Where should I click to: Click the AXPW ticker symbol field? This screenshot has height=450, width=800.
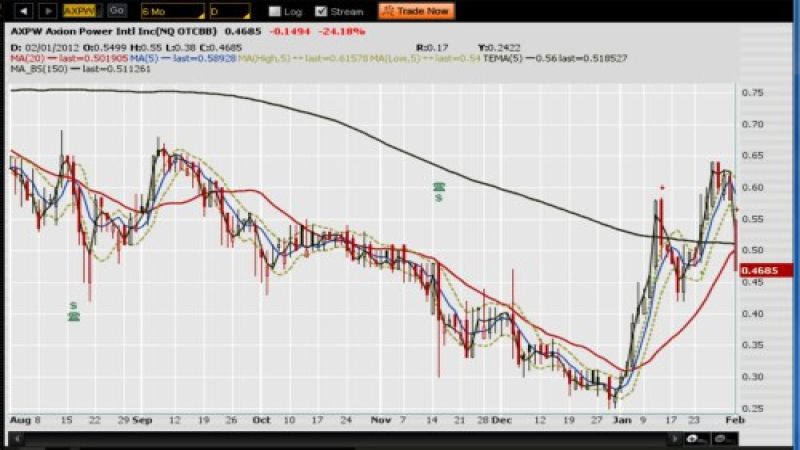pos(82,11)
